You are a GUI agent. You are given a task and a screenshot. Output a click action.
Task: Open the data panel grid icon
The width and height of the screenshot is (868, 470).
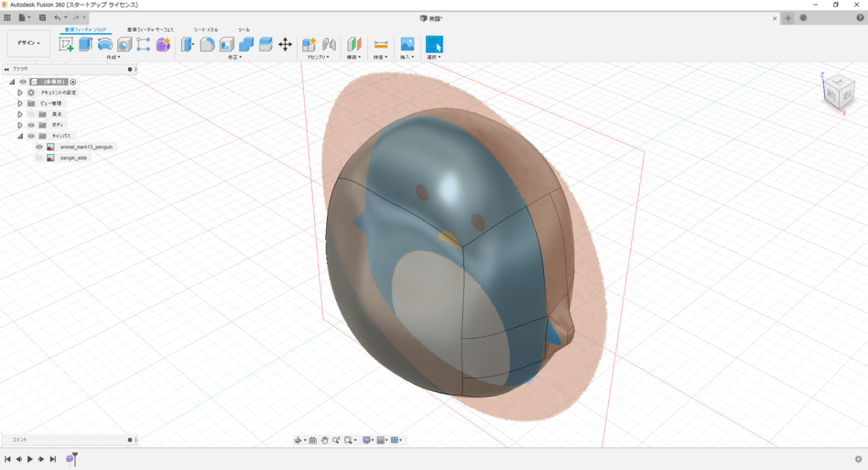click(x=7, y=17)
